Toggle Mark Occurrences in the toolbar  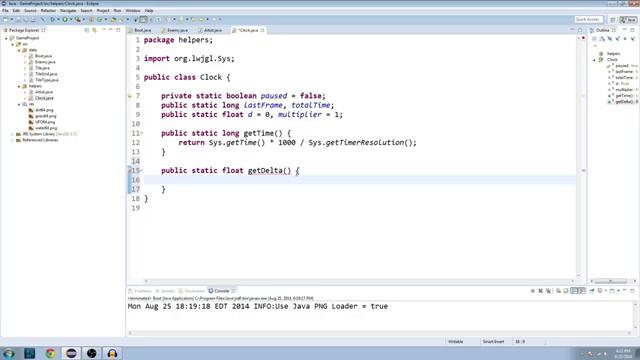click(x=143, y=20)
